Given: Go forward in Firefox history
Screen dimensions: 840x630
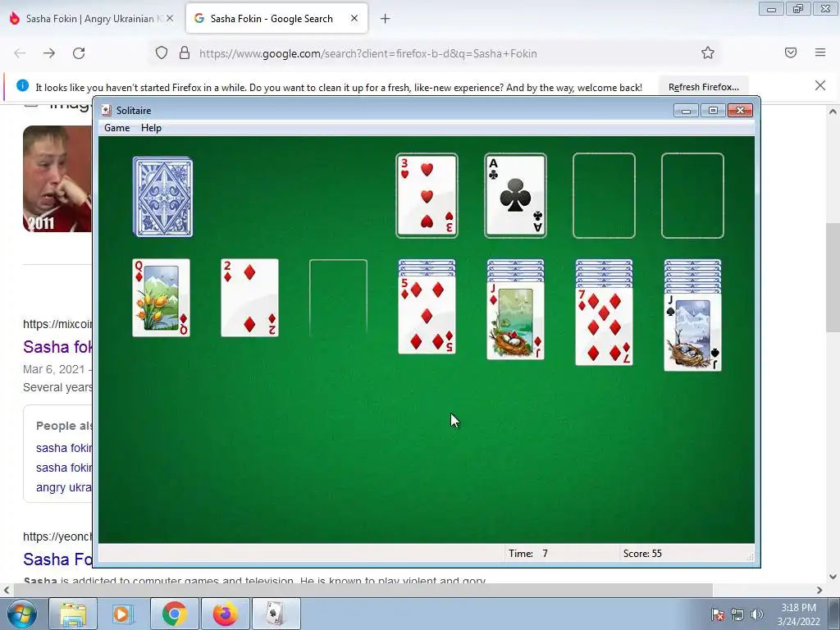Looking at the screenshot, I should 49,53.
